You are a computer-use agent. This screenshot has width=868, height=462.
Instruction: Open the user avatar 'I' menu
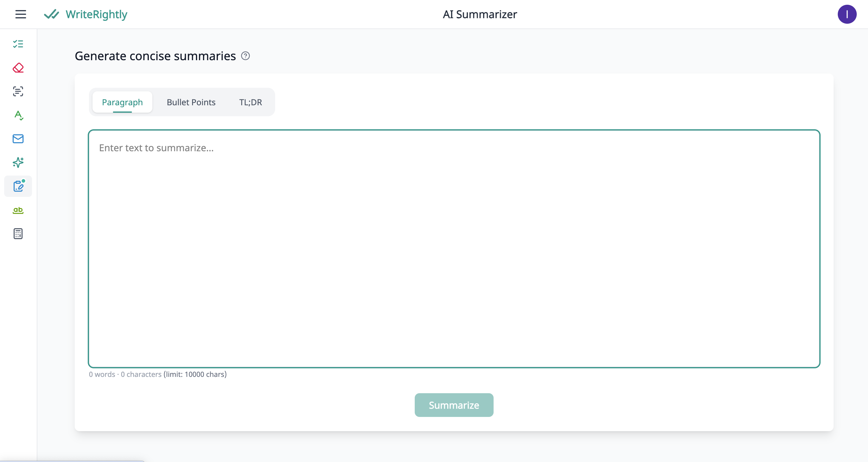(847, 14)
